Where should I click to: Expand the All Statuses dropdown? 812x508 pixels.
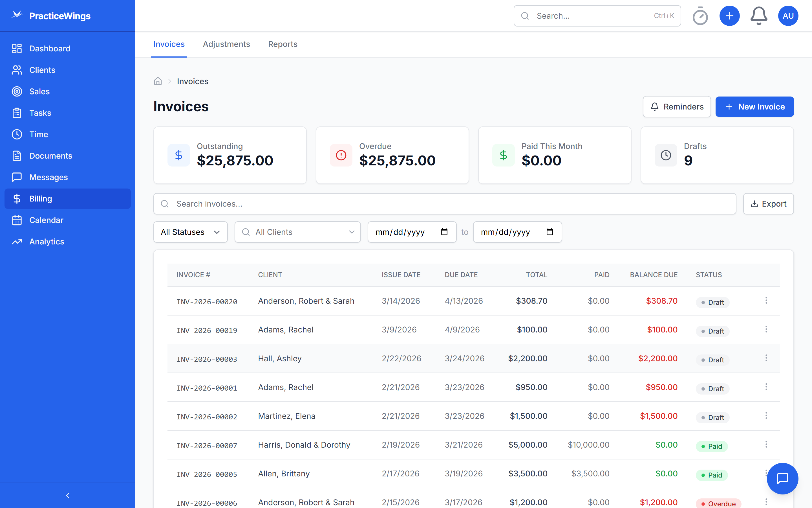pos(190,232)
